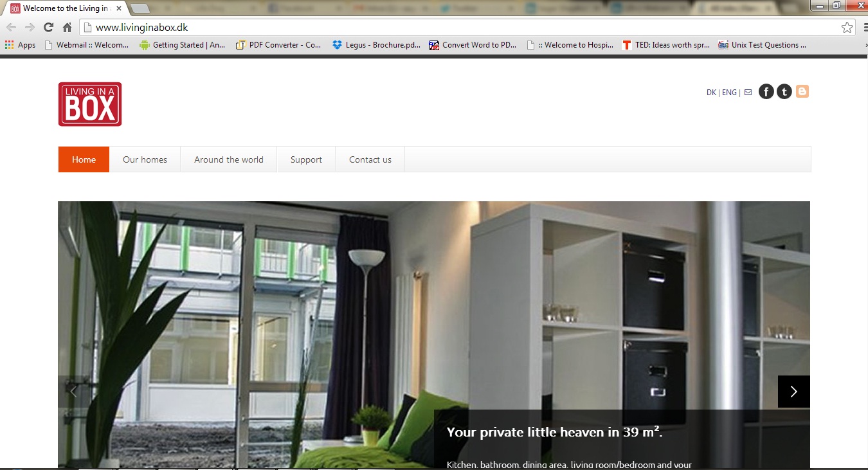Open the Legus Brochure bookmark
This screenshot has height=470, width=868.
(377, 45)
